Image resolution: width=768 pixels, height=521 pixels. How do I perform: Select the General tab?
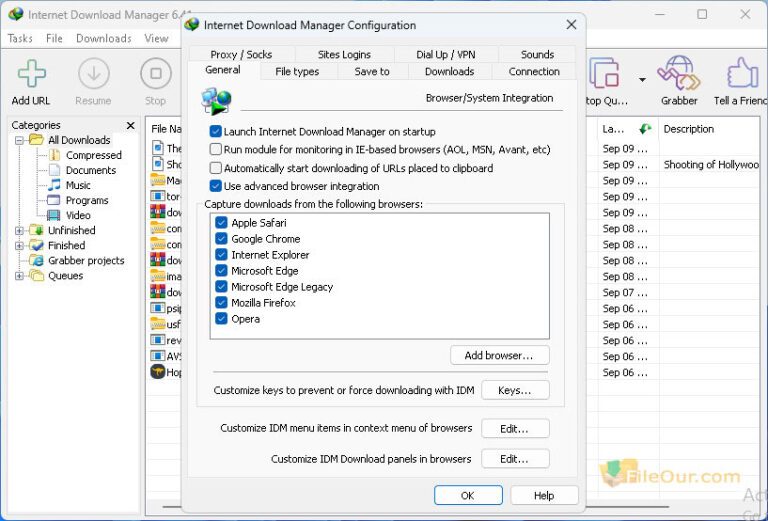pyautogui.click(x=223, y=70)
